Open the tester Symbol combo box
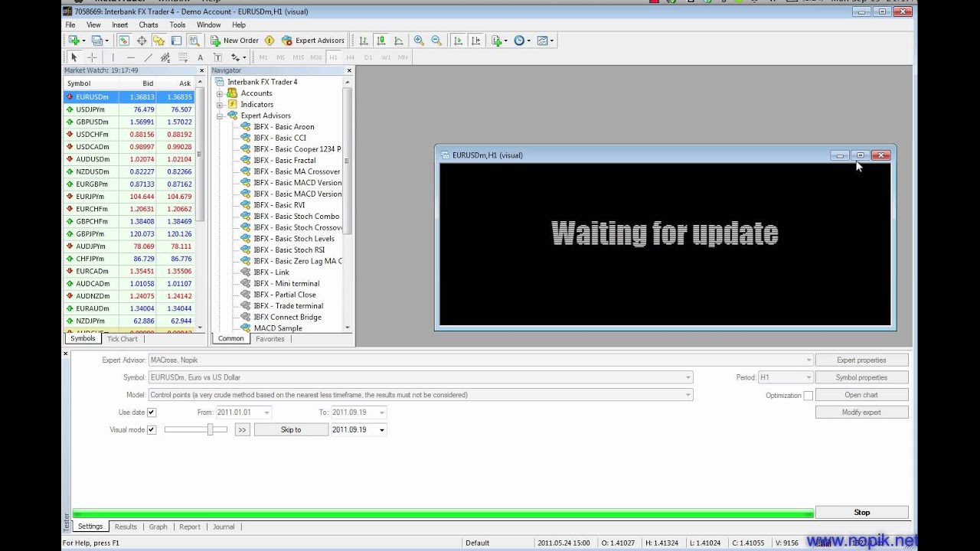This screenshot has height=551, width=980. (421, 377)
